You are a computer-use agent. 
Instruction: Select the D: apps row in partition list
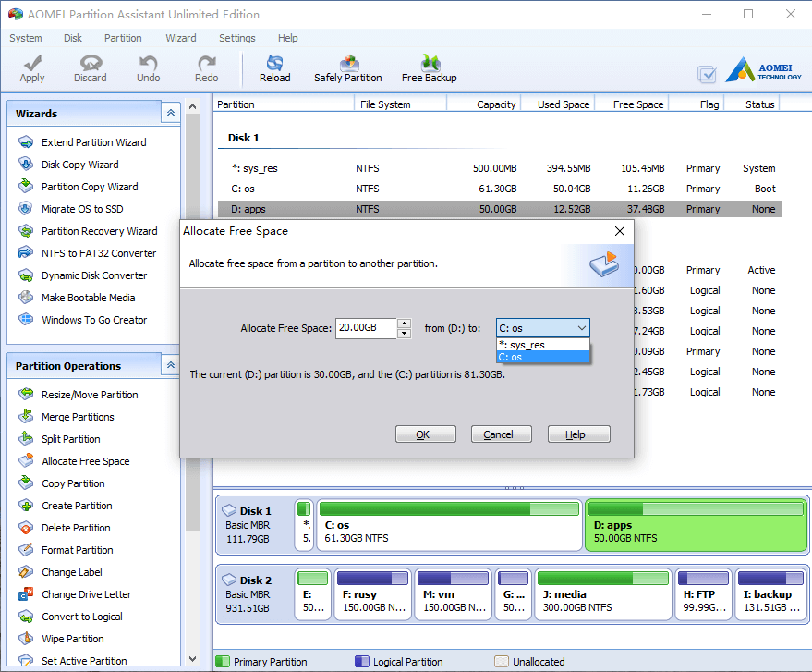499,209
